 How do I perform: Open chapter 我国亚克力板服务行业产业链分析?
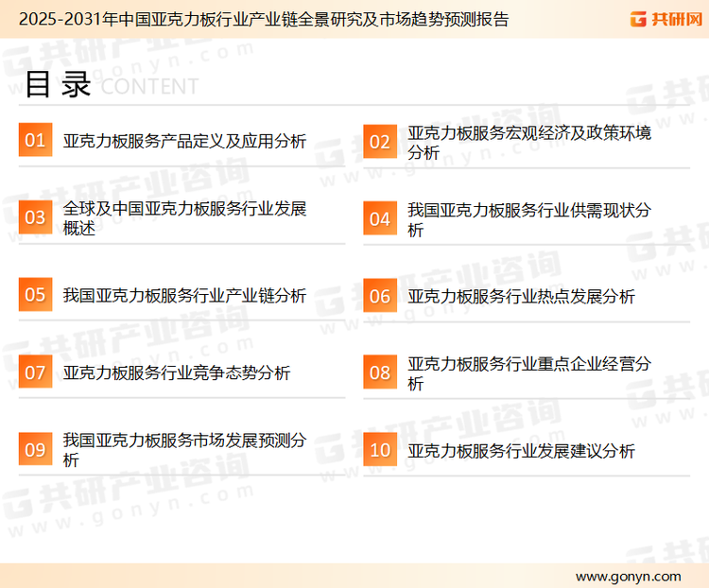[184, 295]
